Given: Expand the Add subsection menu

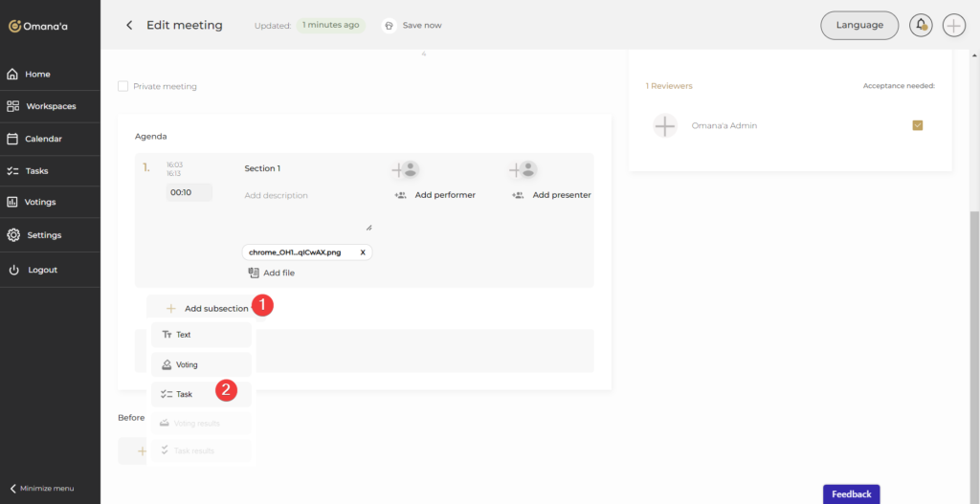Looking at the screenshot, I should pos(207,308).
